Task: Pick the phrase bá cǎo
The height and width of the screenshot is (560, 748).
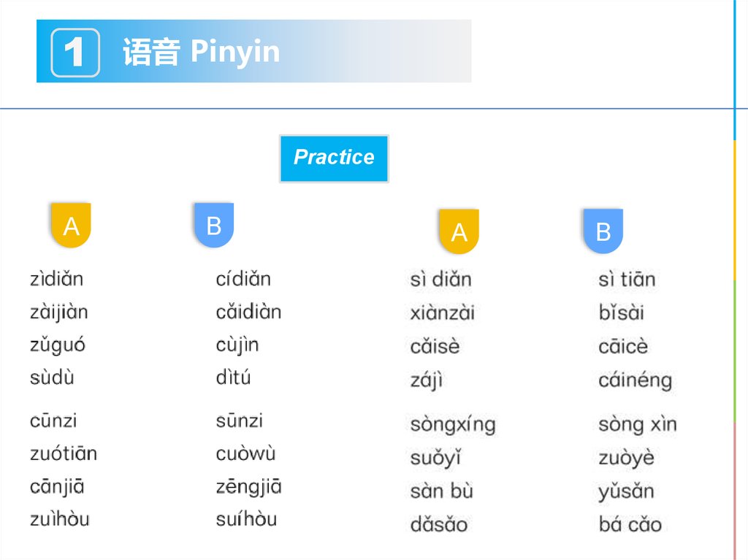Action: [630, 525]
